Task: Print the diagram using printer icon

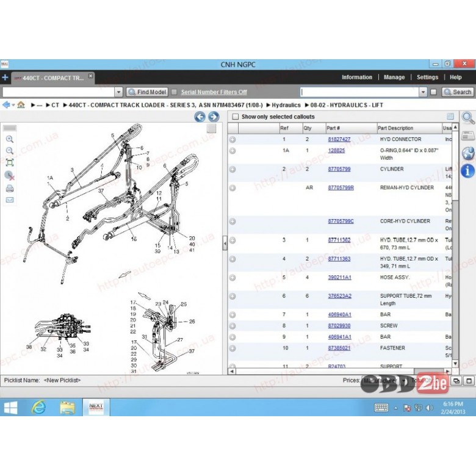Action: 10,188
